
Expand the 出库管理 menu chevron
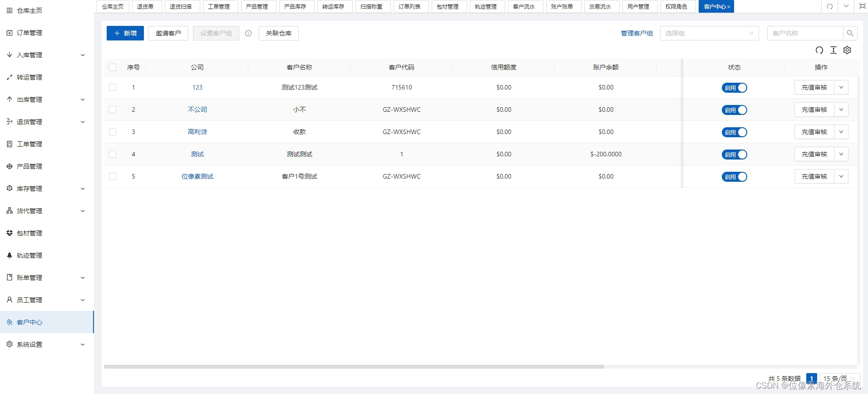83,100
